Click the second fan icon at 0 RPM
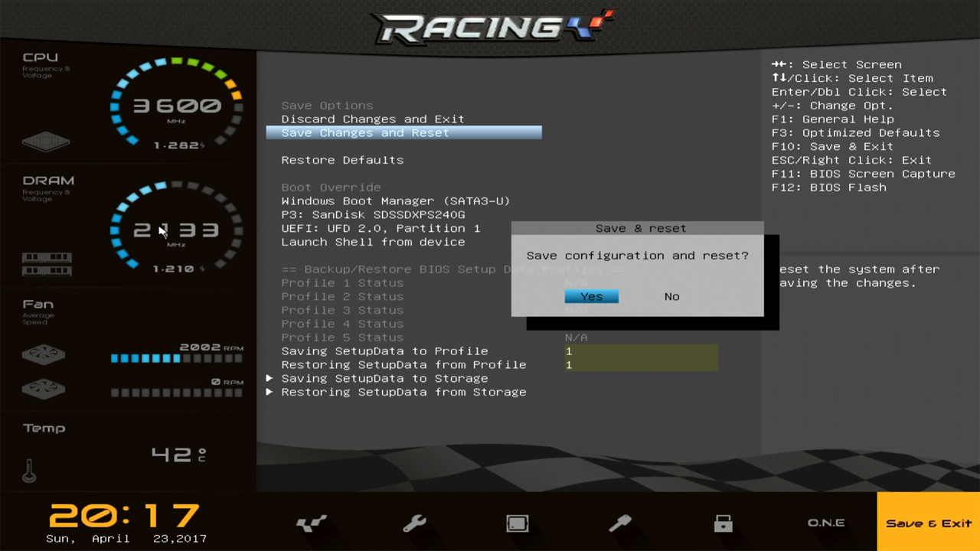Image resolution: width=980 pixels, height=551 pixels. point(44,388)
